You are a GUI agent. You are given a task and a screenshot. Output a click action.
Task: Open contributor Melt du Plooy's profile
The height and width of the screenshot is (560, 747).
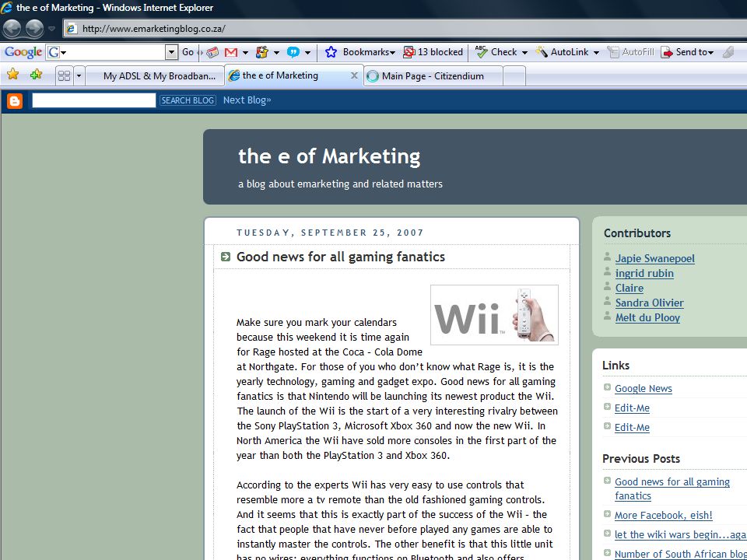coord(647,317)
